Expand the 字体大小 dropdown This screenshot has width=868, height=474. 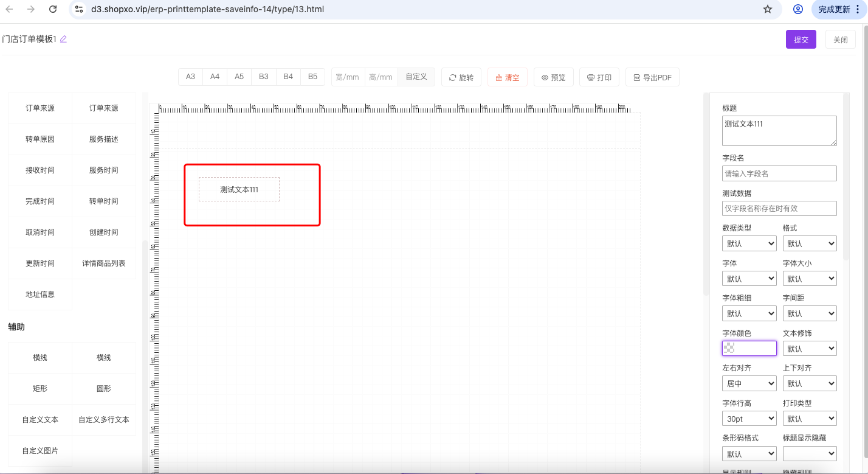810,279
